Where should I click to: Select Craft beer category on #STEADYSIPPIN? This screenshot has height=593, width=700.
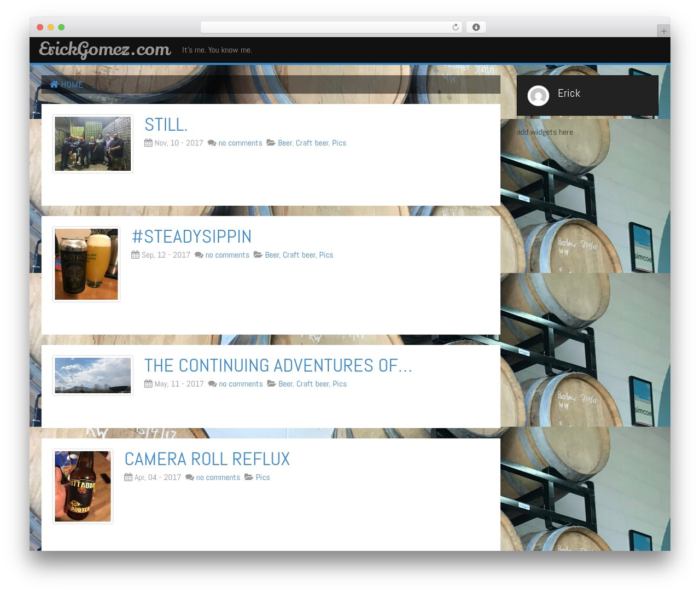(299, 255)
